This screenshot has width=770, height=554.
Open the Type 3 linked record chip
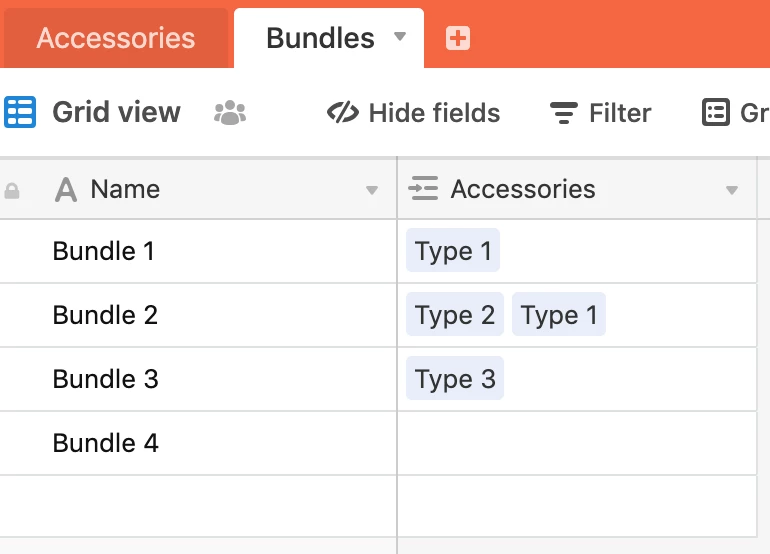[x=455, y=378]
